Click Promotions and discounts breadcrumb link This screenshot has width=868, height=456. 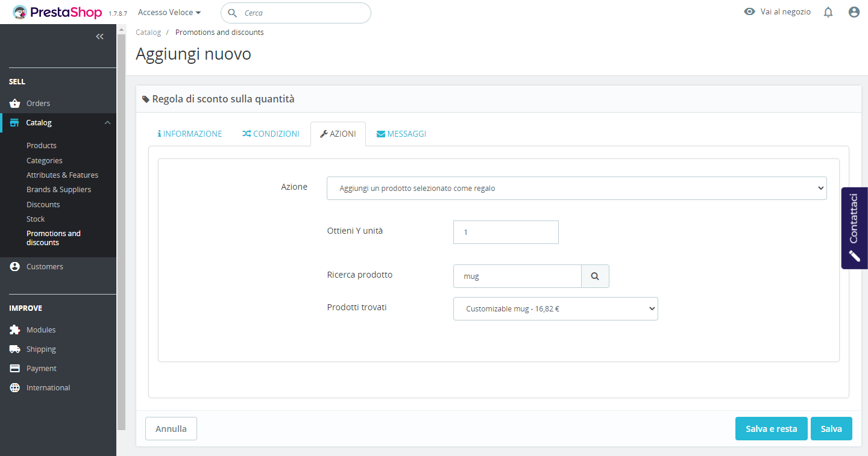click(219, 33)
